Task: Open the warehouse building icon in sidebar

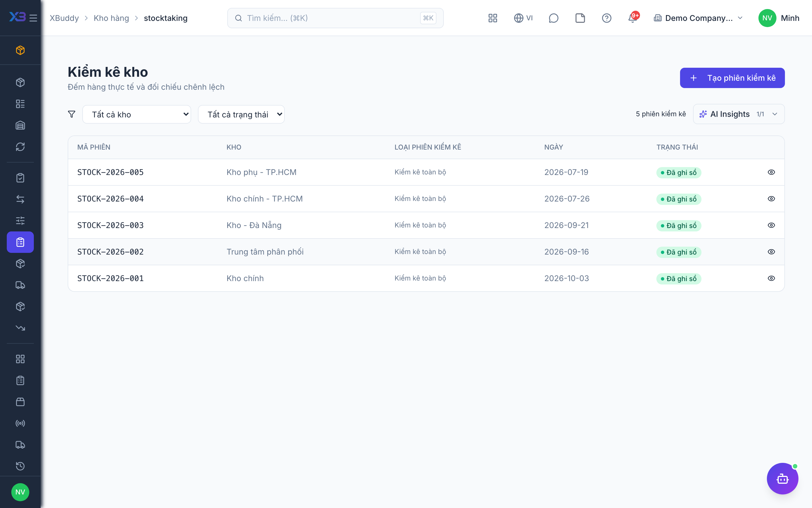Action: pyautogui.click(x=20, y=125)
